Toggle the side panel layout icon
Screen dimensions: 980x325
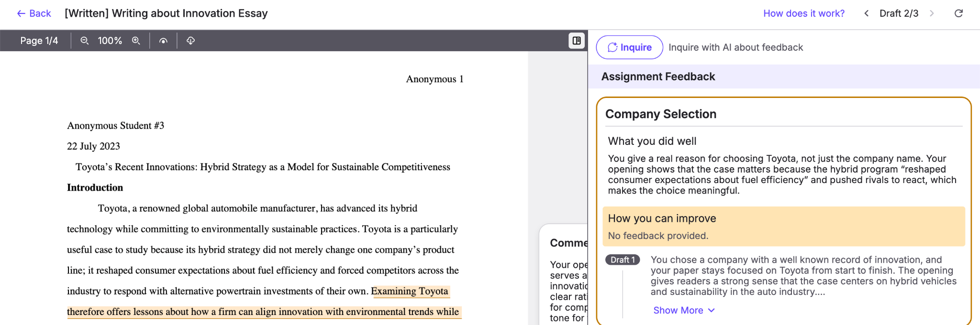pyautogui.click(x=577, y=41)
